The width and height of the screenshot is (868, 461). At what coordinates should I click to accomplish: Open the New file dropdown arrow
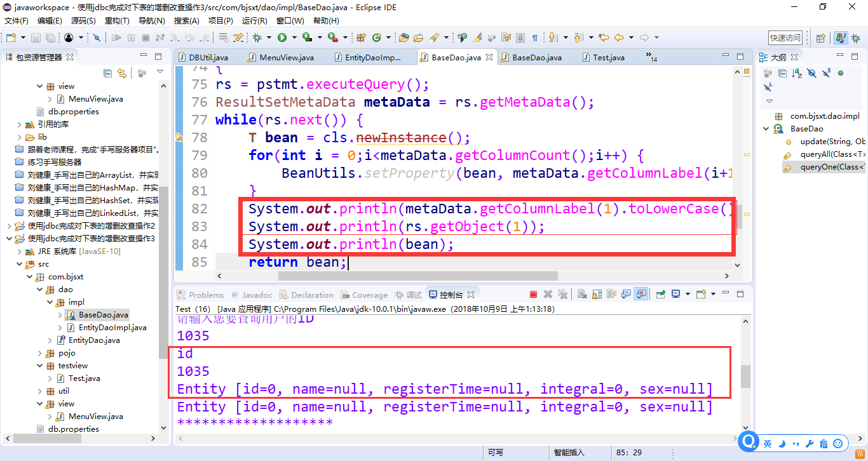click(23, 37)
